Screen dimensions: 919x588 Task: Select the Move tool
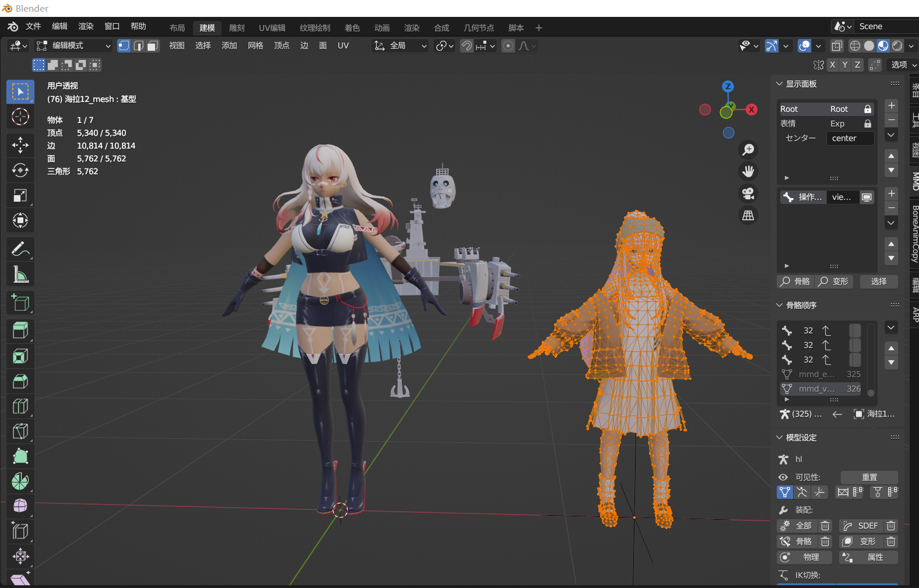point(20,145)
